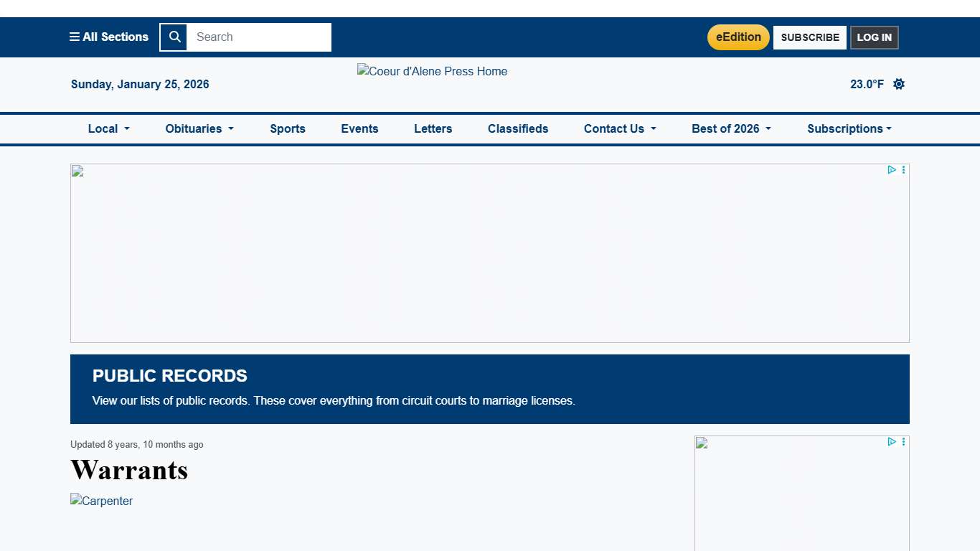Open the All Sections hamburger menu

coord(109,37)
